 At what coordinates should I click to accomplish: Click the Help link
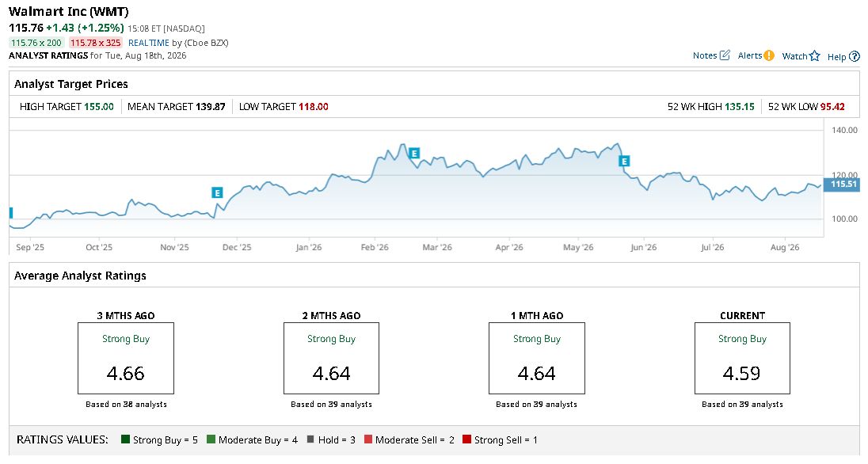[x=836, y=56]
